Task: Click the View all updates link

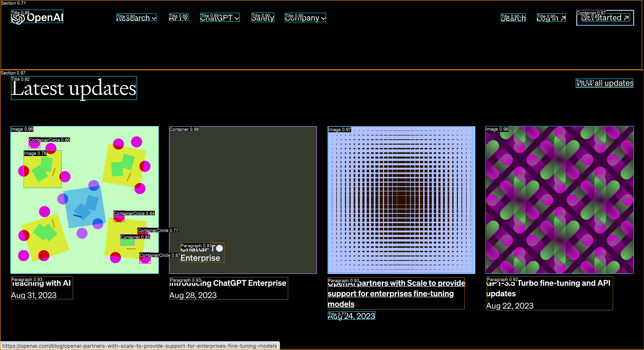Action: click(604, 83)
